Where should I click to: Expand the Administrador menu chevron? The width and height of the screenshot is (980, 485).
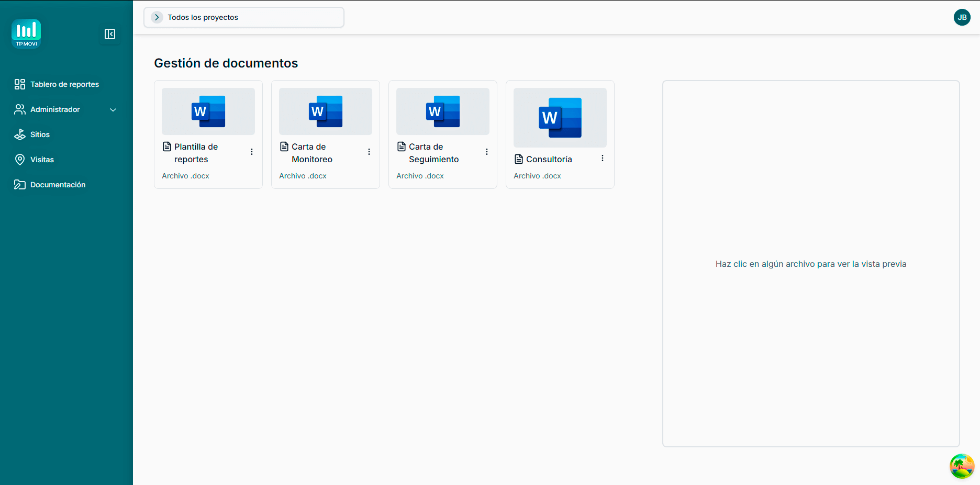click(x=113, y=110)
